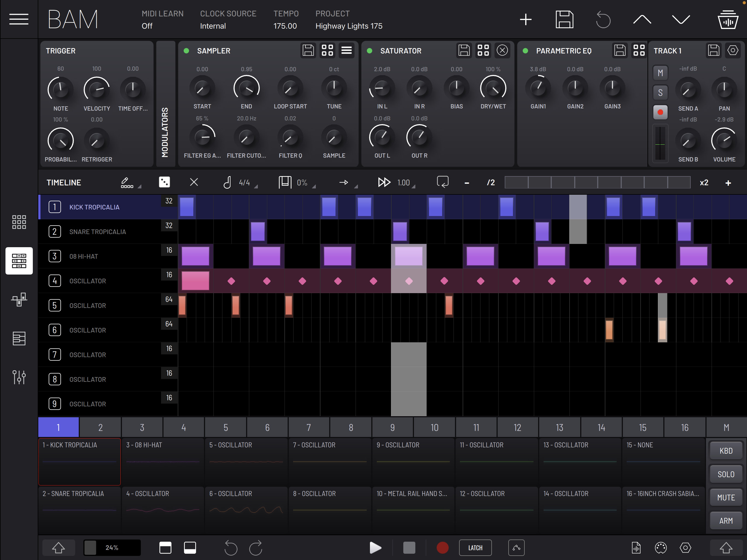Expand the bottom-right up arrow panel

[726, 547]
